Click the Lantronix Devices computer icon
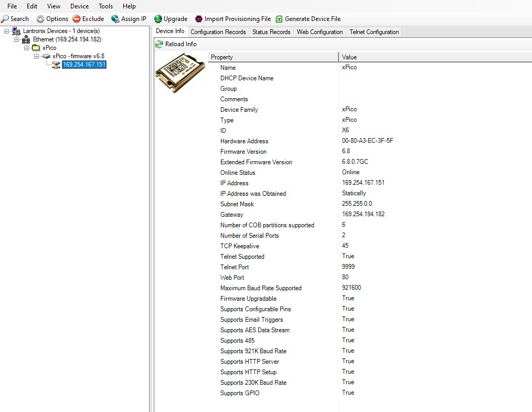Viewport: 532px width, 412px height. point(16,31)
